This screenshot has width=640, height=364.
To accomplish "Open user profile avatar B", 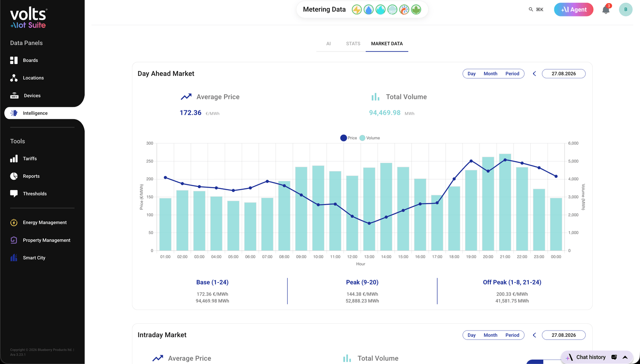I will coord(626,10).
